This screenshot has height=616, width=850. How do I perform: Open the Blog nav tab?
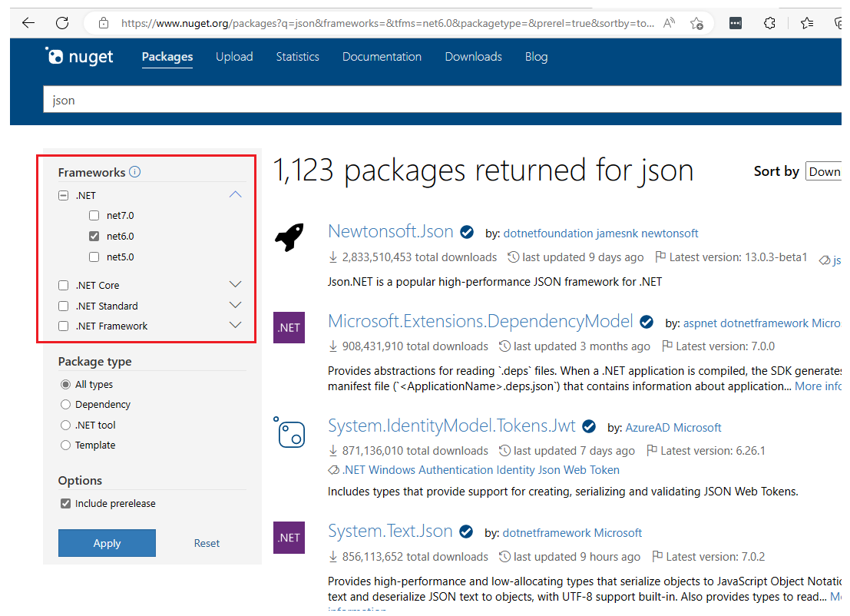coord(536,56)
